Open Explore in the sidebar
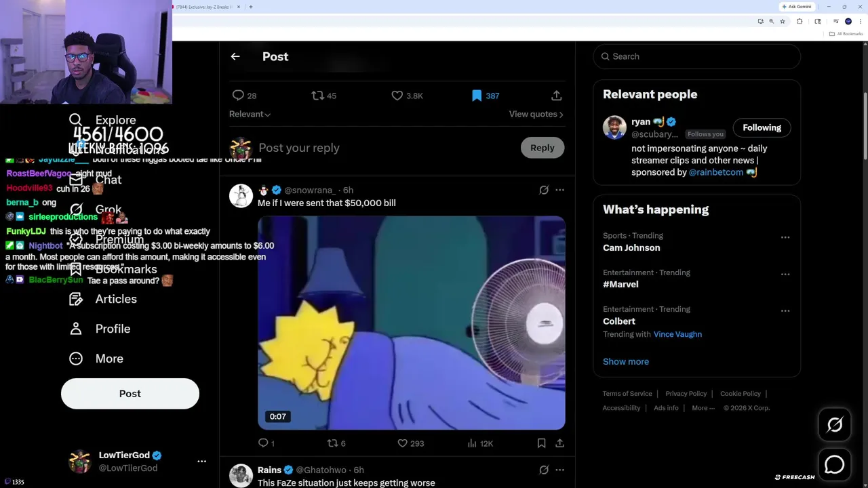The width and height of the screenshot is (868, 488). (x=102, y=120)
